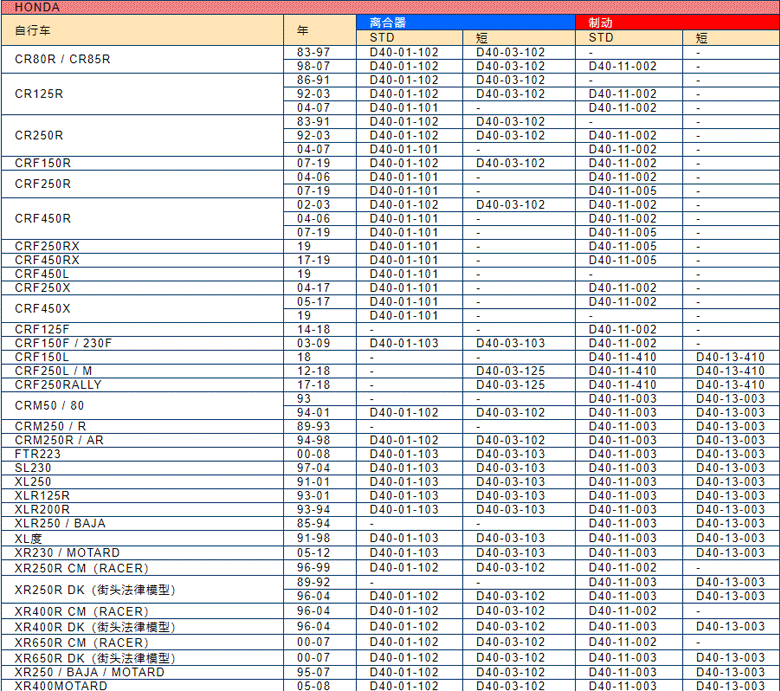Click the HONDA header title
780x691 pixels.
[x=37, y=7]
